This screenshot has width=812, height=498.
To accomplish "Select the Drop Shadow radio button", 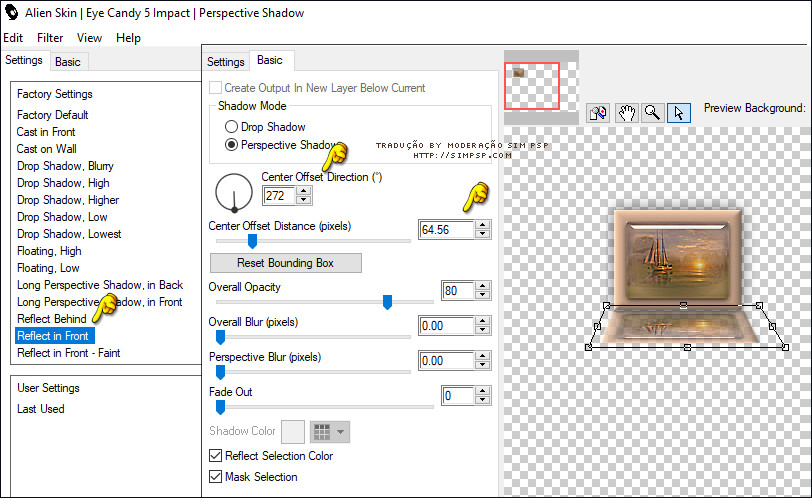I will click(232, 127).
